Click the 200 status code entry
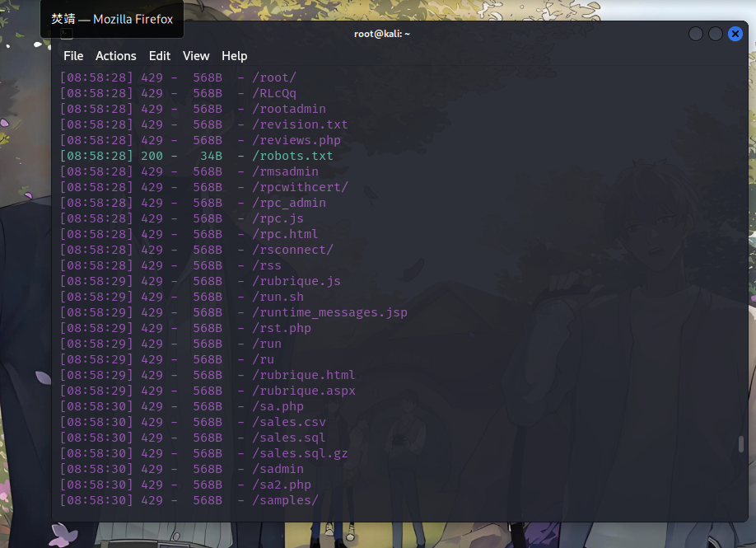The width and height of the screenshot is (756, 548). pyautogui.click(x=152, y=156)
